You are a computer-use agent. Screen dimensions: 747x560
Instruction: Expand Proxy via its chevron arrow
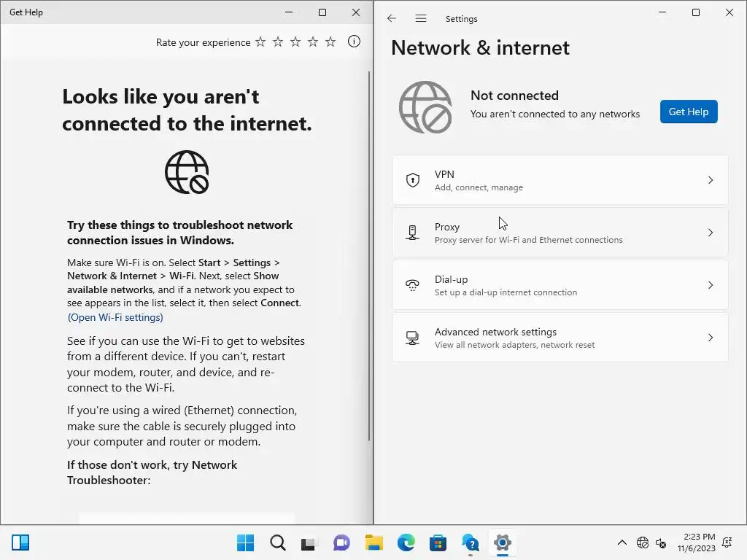tap(711, 233)
